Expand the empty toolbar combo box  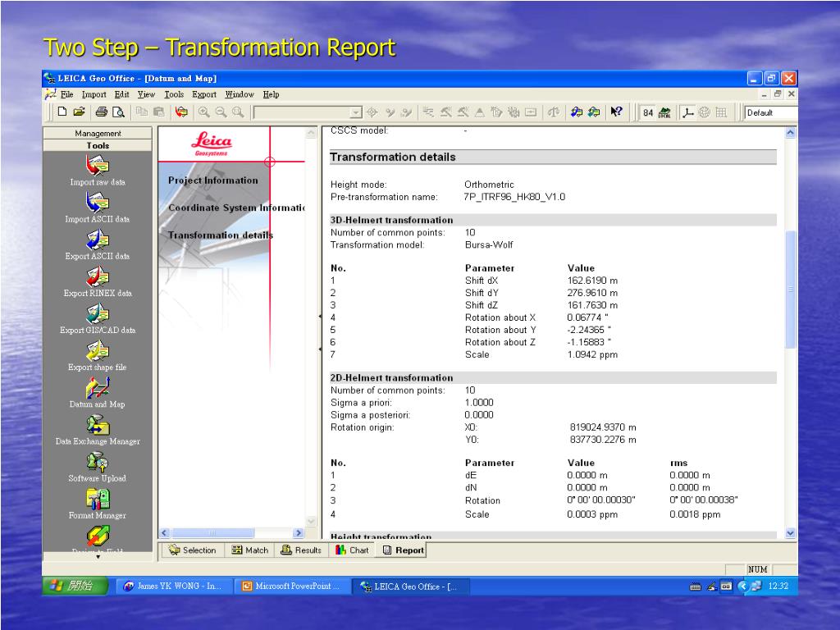pos(356,112)
